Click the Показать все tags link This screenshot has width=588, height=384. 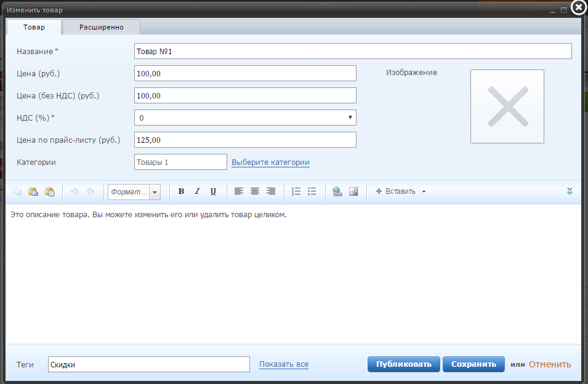tap(284, 364)
